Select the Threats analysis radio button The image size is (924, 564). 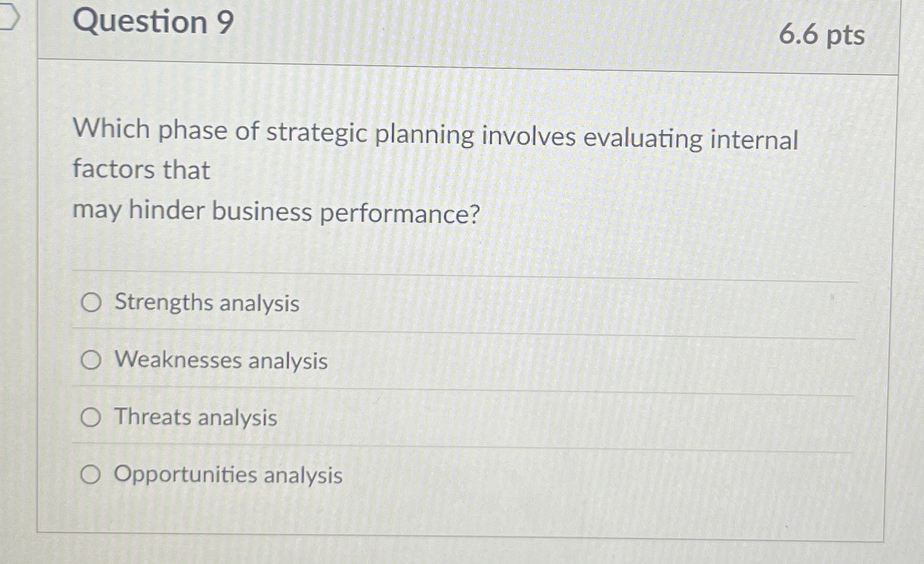91,418
